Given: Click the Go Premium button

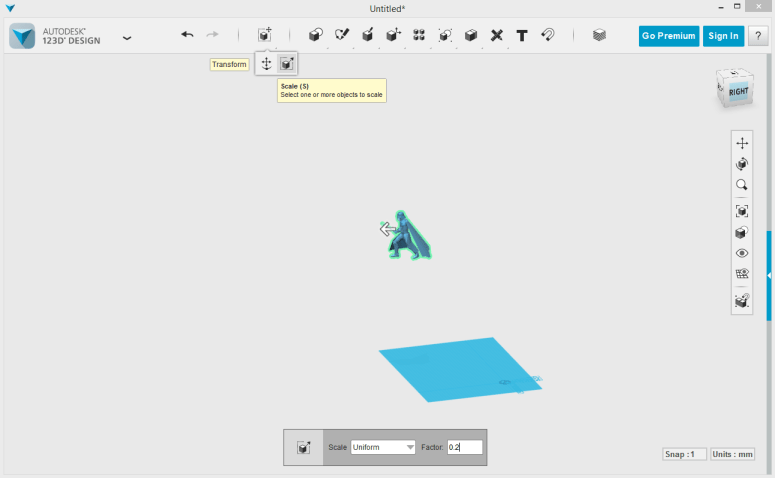Looking at the screenshot, I should point(669,36).
